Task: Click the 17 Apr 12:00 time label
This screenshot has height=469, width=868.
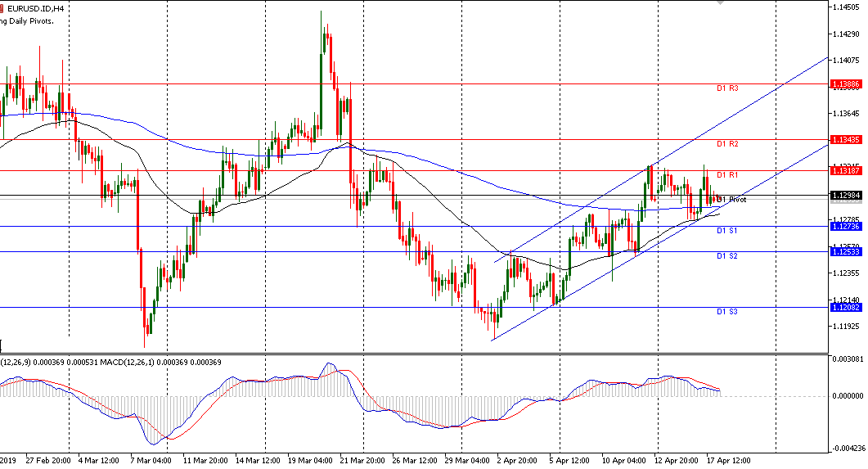Action: click(x=728, y=461)
